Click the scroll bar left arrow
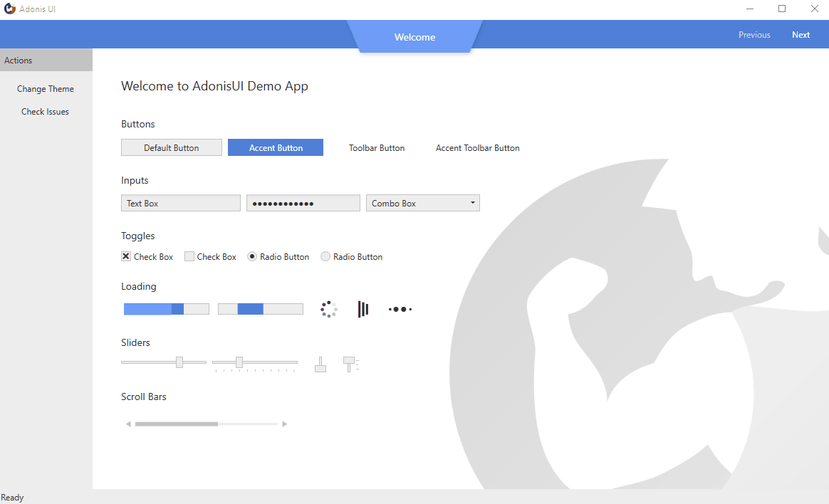This screenshot has width=829, height=504. coord(128,424)
